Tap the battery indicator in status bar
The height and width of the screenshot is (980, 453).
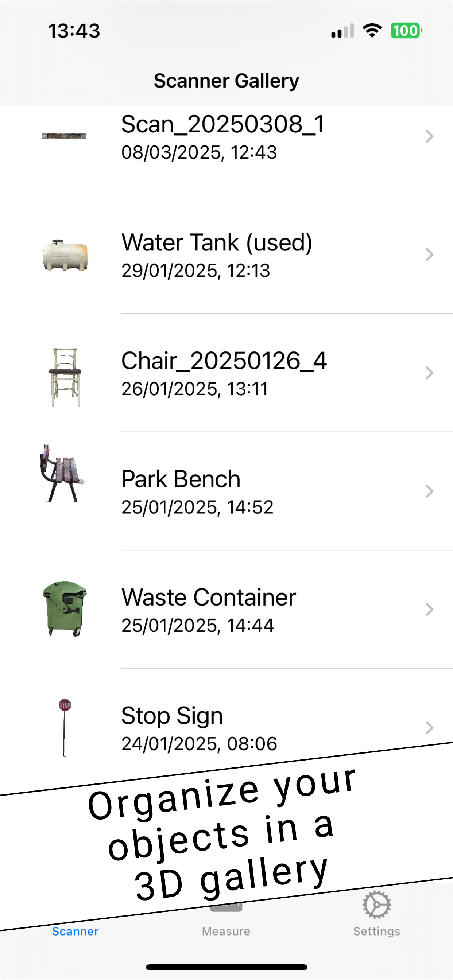[x=406, y=31]
